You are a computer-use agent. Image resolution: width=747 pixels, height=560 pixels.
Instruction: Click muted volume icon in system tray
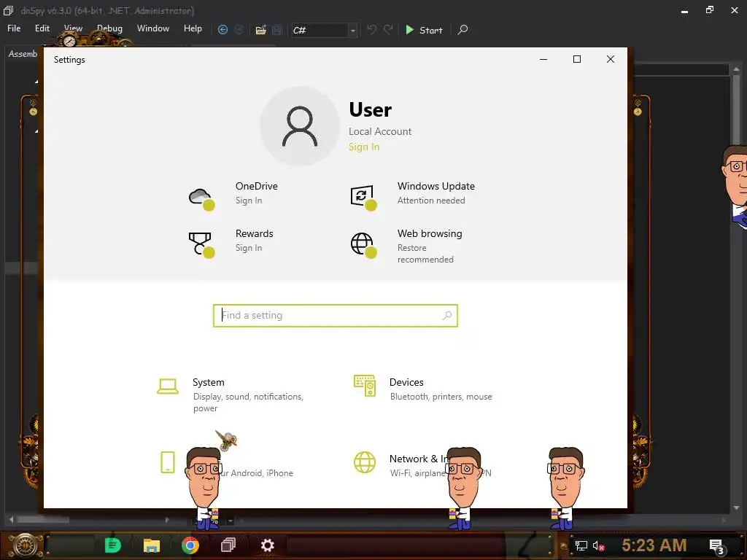598,545
